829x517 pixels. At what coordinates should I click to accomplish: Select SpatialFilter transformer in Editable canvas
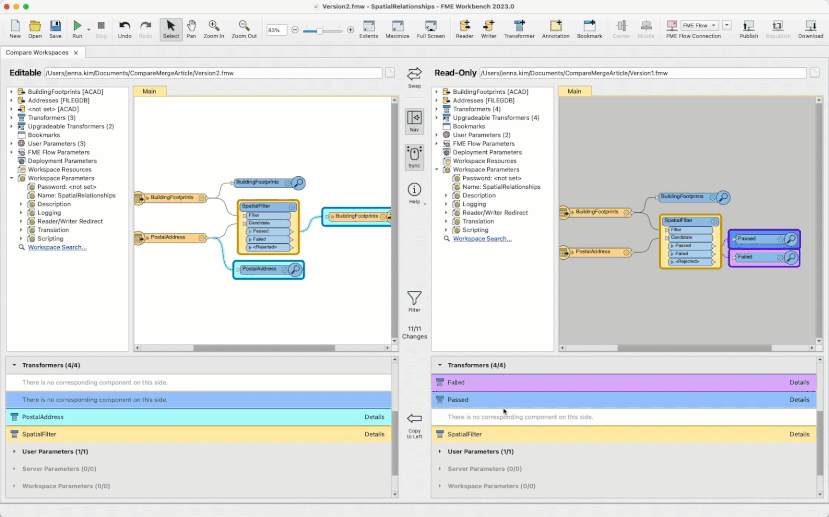[x=268, y=227]
